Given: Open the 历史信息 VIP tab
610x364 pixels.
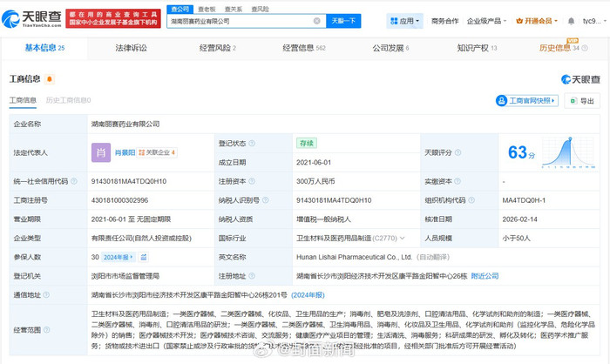Looking at the screenshot, I should [559, 49].
